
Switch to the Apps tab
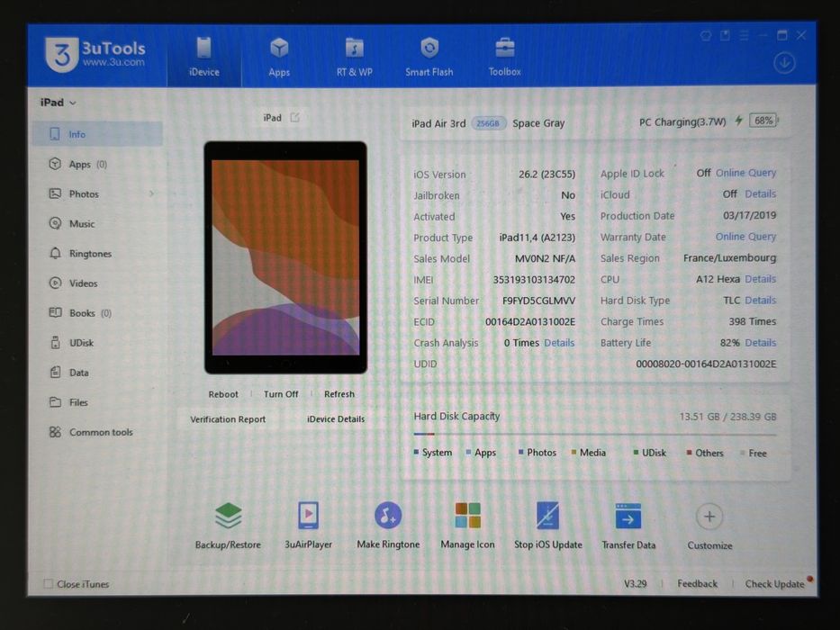coord(279,56)
